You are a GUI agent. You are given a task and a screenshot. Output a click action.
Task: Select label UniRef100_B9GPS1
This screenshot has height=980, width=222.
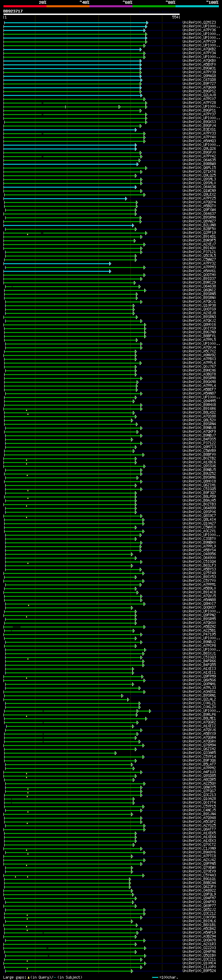point(199,110)
